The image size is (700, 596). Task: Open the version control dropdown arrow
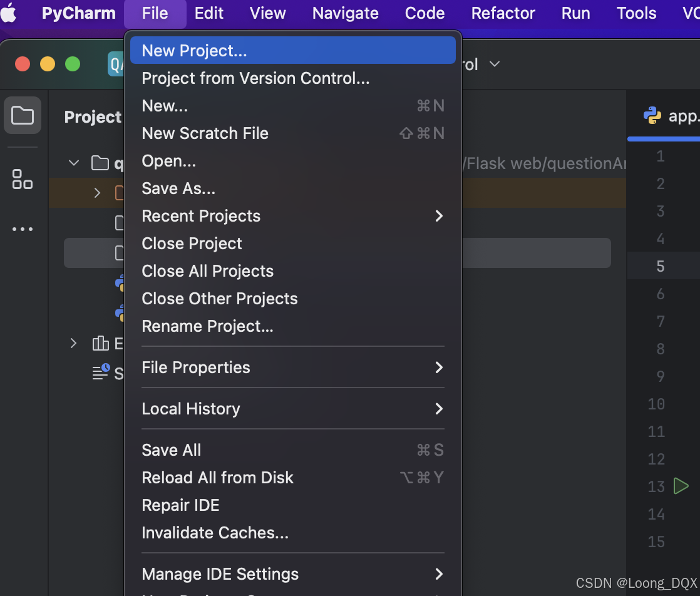pyautogui.click(x=495, y=64)
